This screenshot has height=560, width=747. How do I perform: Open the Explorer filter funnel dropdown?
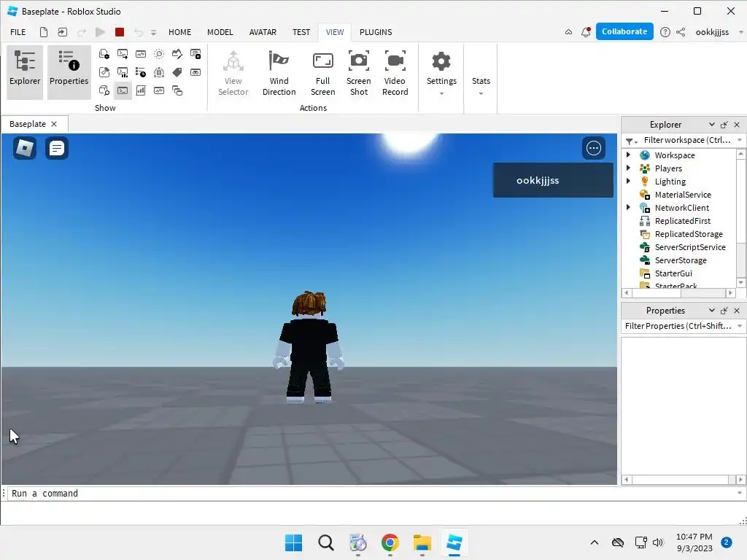pyautogui.click(x=631, y=141)
